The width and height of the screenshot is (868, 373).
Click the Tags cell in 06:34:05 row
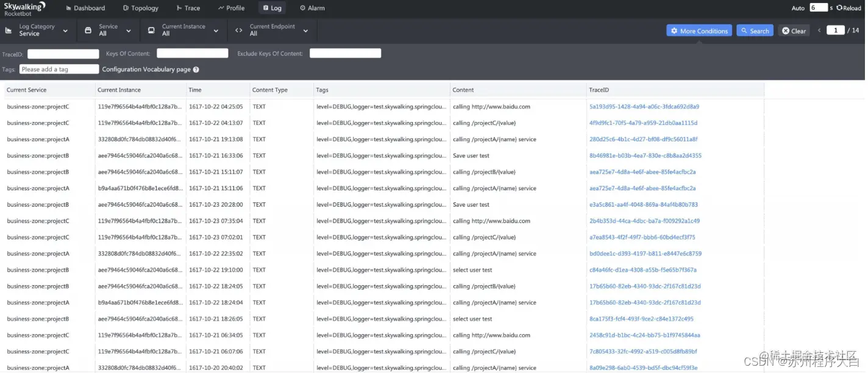coord(381,335)
